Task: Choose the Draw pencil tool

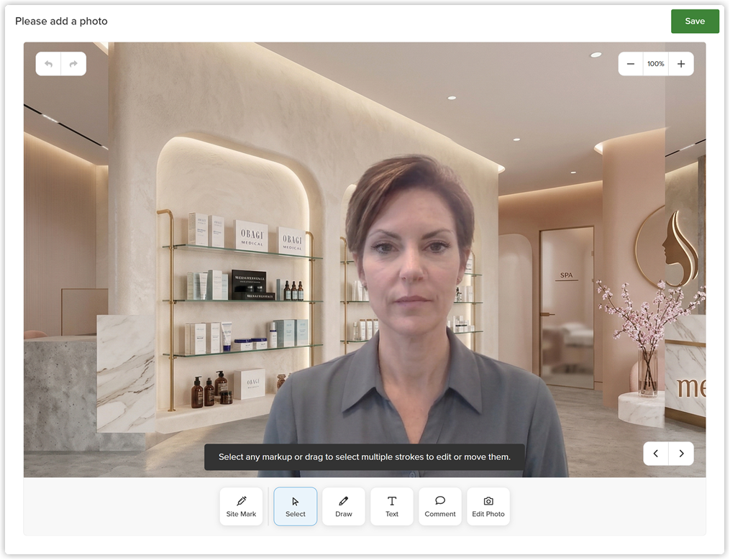Action: [x=344, y=507]
